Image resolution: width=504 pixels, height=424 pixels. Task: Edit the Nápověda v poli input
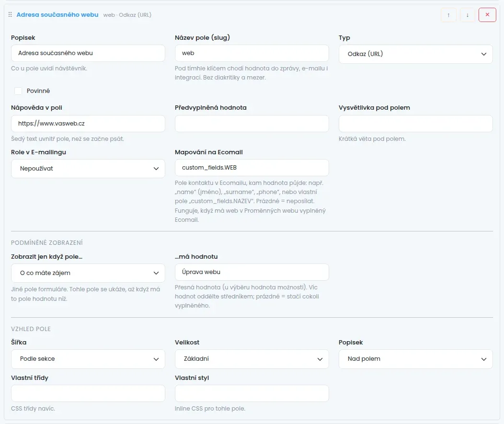click(88, 124)
